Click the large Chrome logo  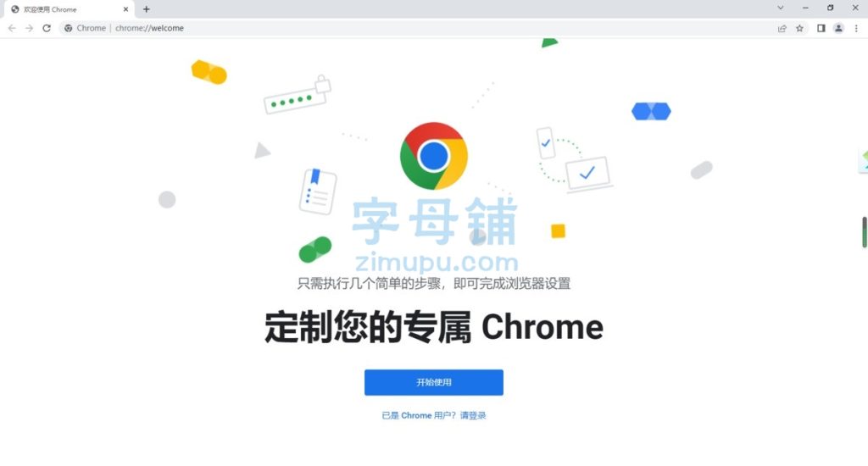(x=433, y=156)
